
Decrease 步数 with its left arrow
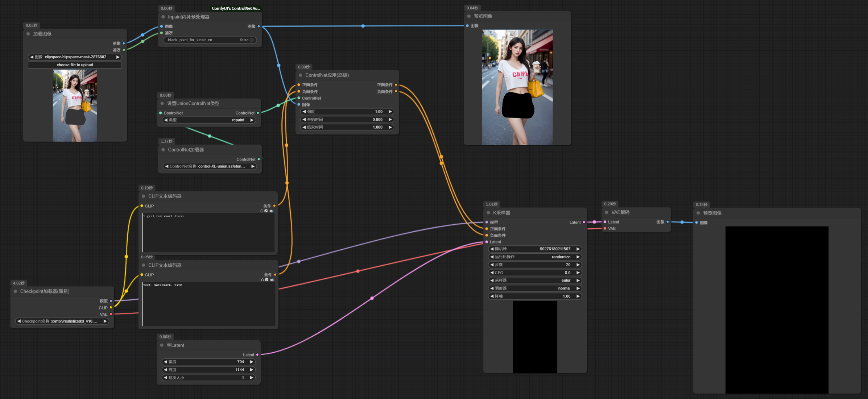click(492, 265)
